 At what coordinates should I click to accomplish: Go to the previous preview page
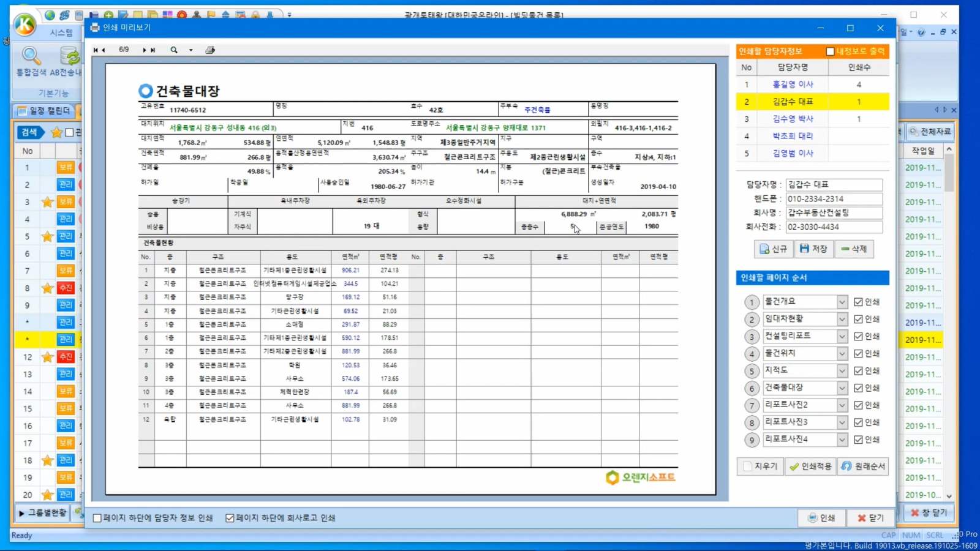point(104,50)
